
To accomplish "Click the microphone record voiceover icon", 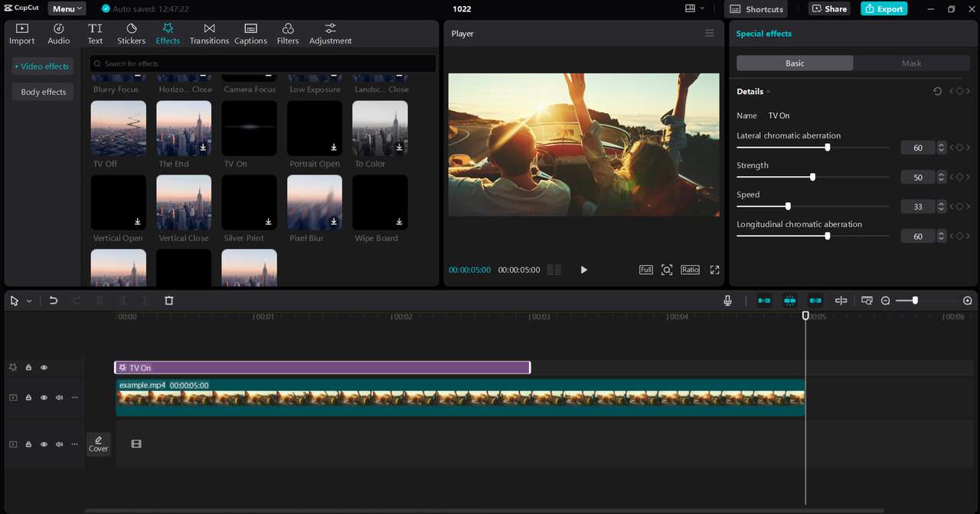I will point(727,301).
